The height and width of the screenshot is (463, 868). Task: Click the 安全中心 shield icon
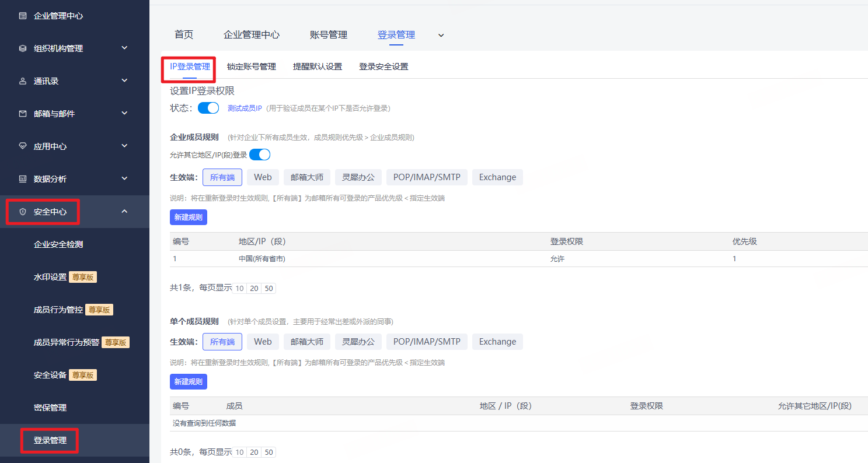(23, 212)
